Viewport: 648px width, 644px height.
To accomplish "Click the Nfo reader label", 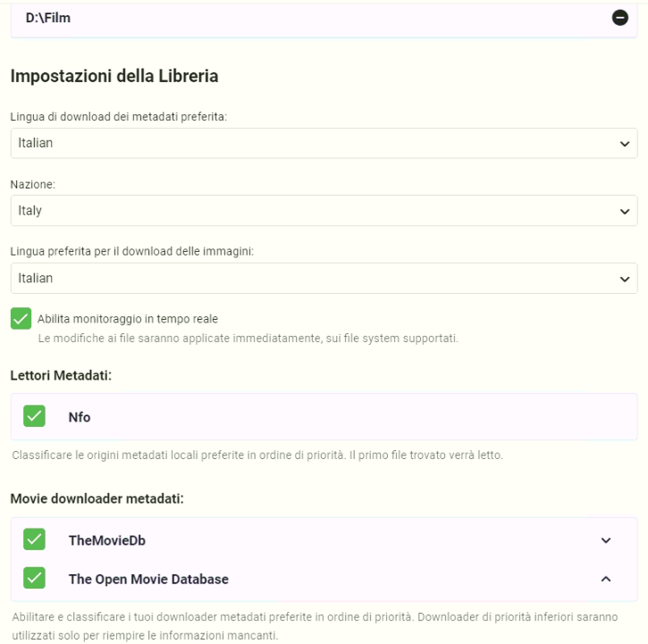I will point(80,417).
